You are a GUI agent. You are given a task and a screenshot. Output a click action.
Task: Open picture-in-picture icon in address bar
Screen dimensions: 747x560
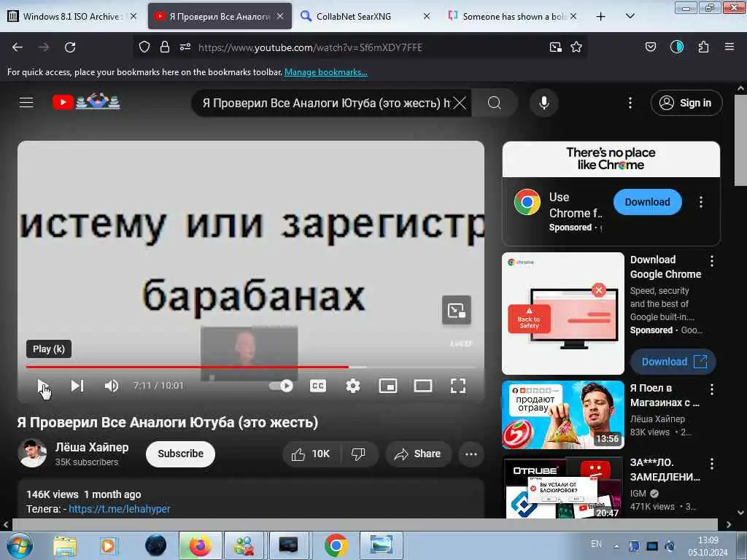coord(555,47)
